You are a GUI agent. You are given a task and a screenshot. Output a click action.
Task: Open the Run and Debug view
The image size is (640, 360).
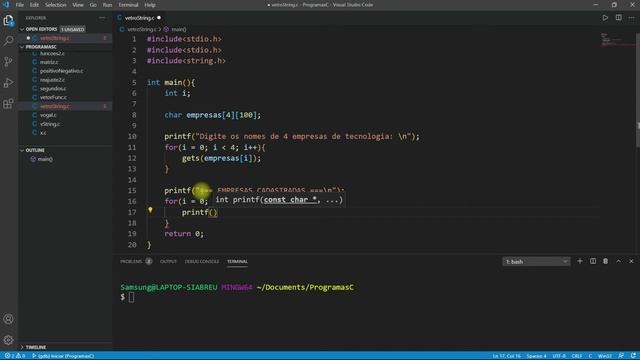(x=9, y=83)
